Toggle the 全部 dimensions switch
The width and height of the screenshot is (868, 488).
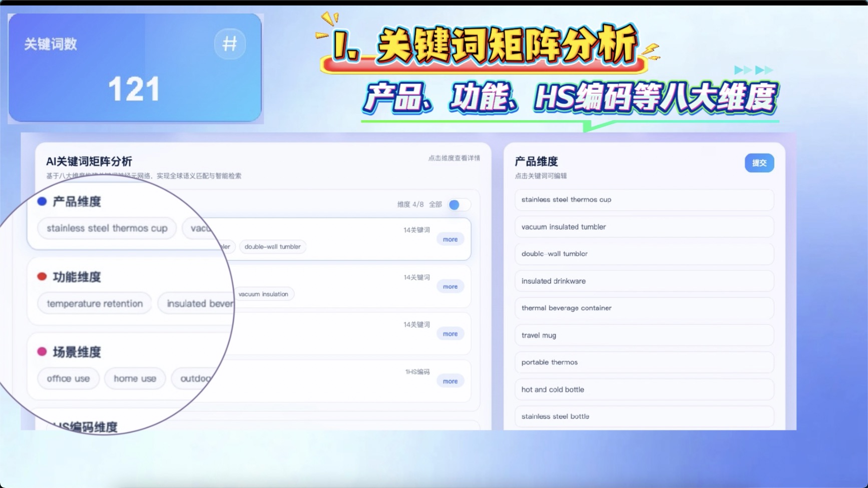click(x=458, y=205)
